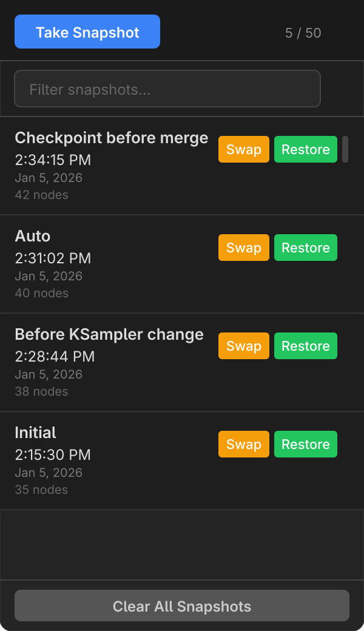The image size is (364, 631).
Task: Click the 5 / 50 snapshot counter
Action: click(303, 33)
